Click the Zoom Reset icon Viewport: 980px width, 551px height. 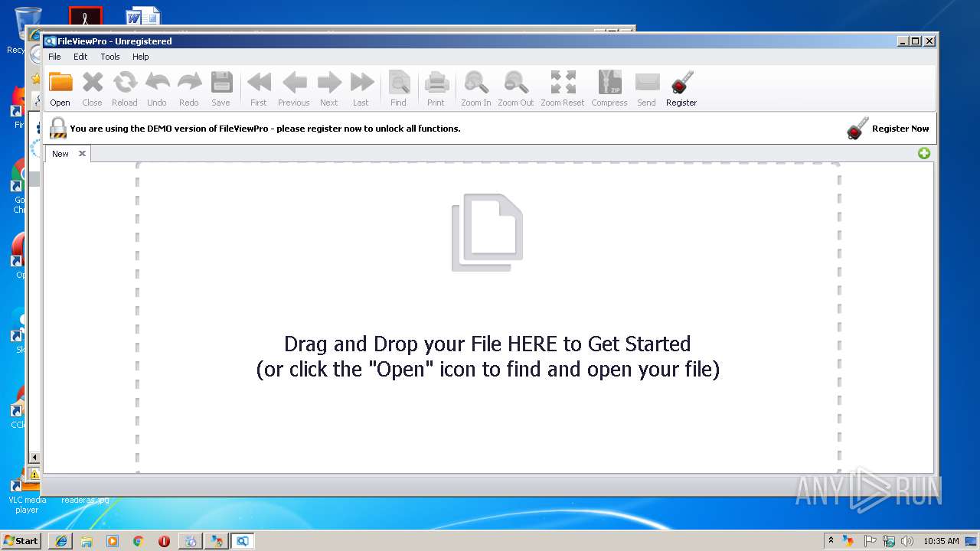(x=563, y=83)
